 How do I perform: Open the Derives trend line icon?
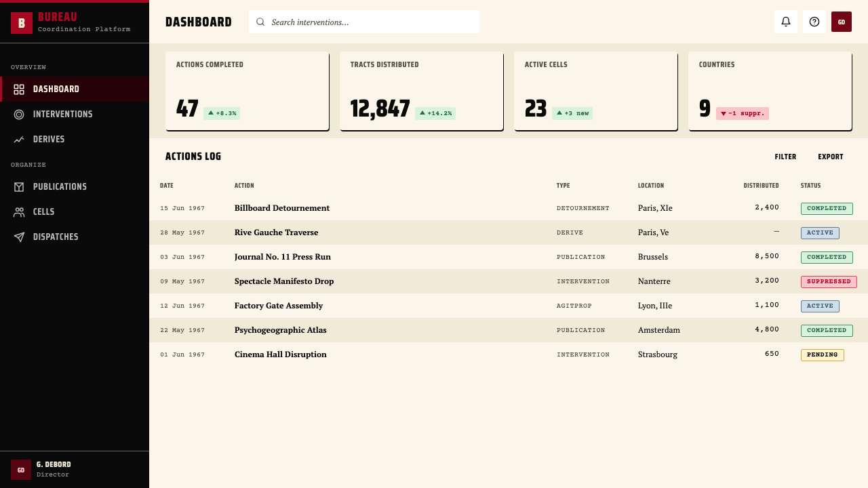point(19,140)
